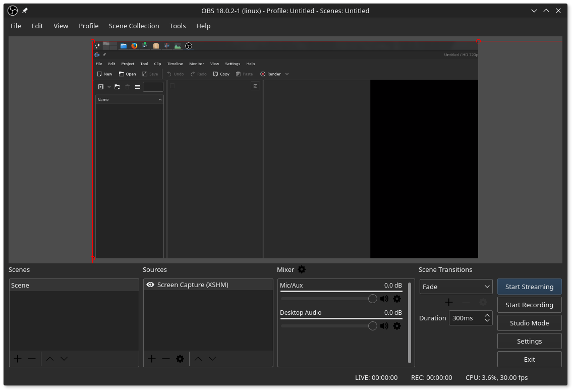
Task: Open the Profile menu
Action: coord(89,26)
